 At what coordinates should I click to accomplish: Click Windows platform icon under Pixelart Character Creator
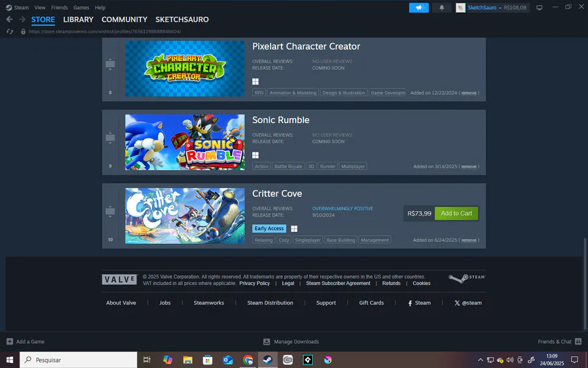coord(255,82)
